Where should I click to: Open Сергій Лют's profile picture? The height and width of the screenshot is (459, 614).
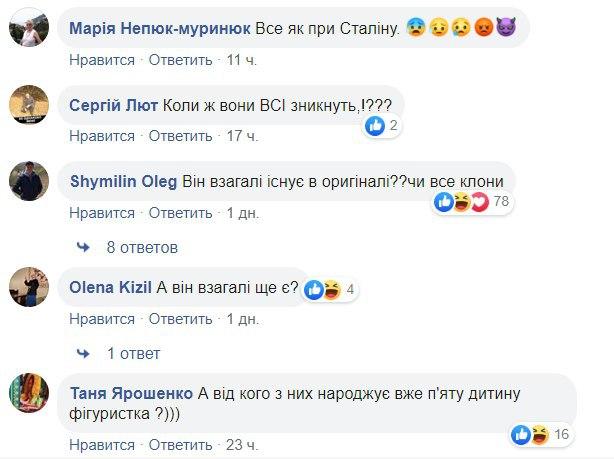click(29, 102)
